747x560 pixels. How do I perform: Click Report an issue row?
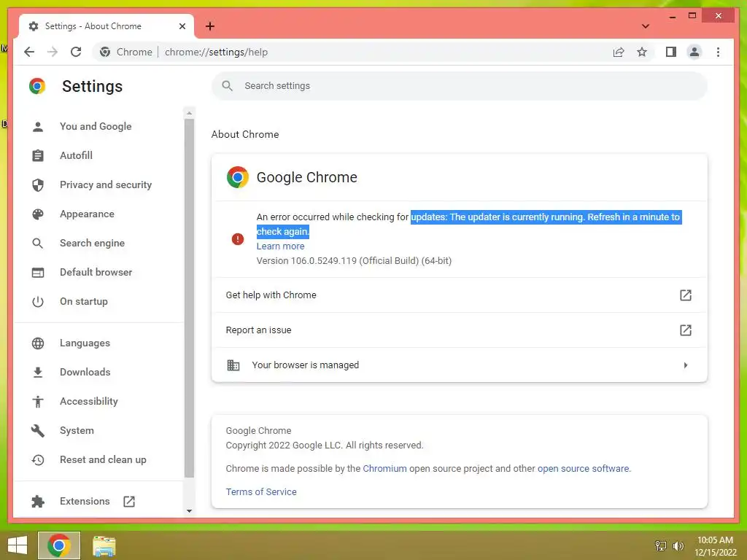click(x=460, y=330)
